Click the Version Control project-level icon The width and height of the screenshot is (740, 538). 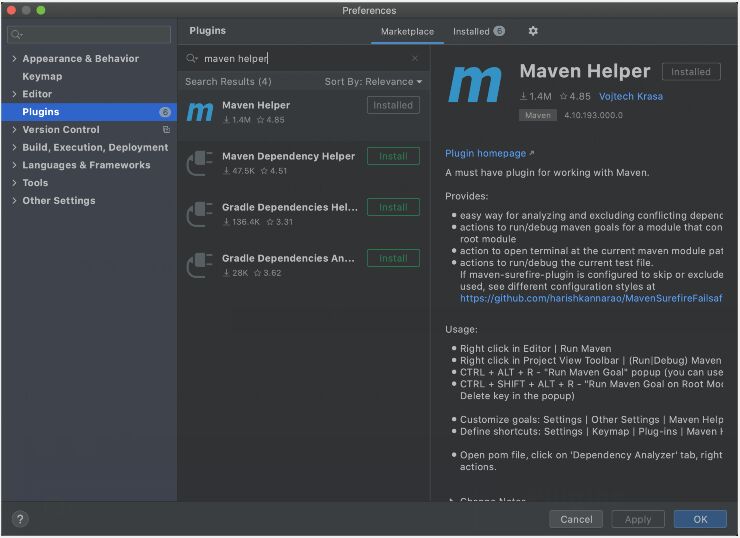click(x=166, y=129)
